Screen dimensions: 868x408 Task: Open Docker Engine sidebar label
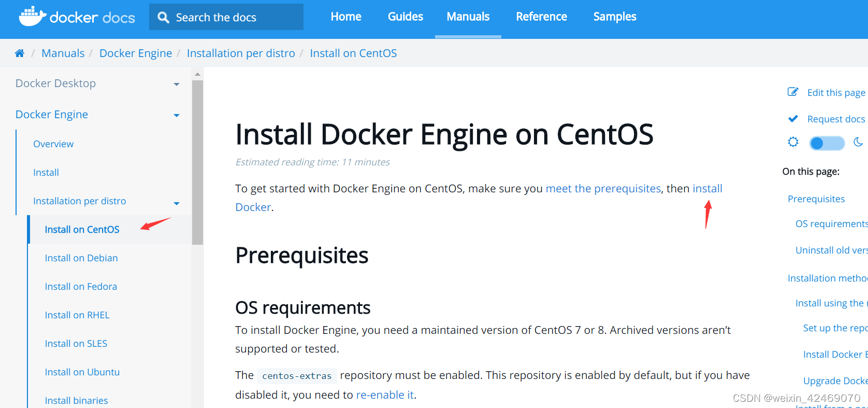(x=52, y=115)
